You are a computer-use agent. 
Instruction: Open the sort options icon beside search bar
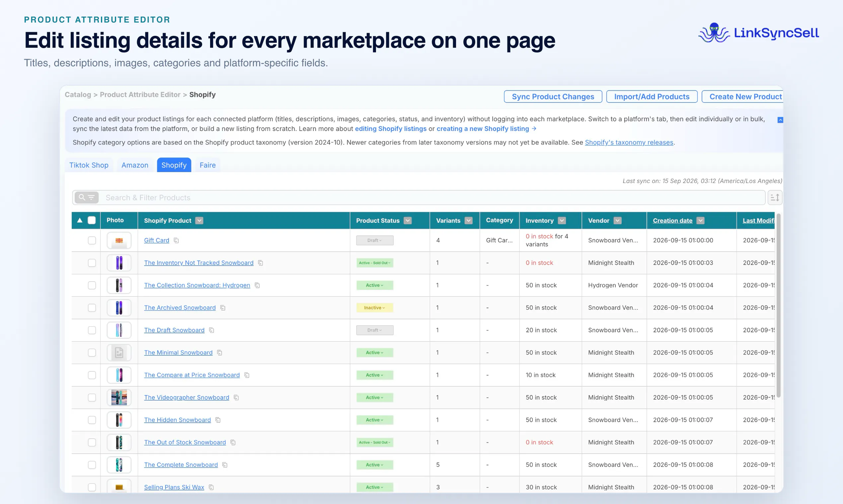coord(775,198)
